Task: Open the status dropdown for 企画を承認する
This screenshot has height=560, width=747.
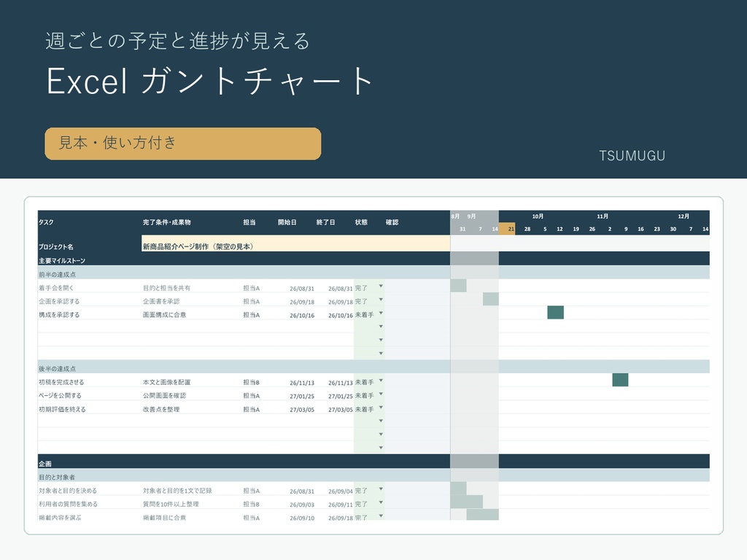Action: [x=381, y=300]
